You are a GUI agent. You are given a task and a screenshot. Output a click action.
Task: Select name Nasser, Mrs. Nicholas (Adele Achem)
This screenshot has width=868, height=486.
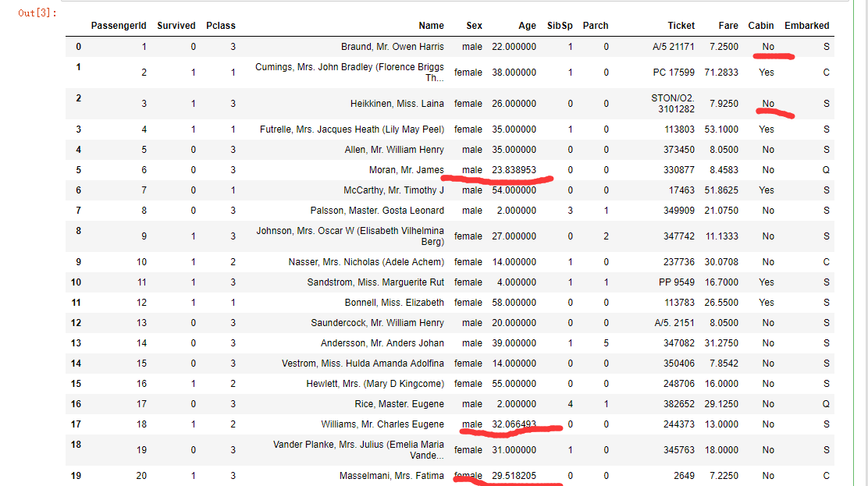(366, 262)
